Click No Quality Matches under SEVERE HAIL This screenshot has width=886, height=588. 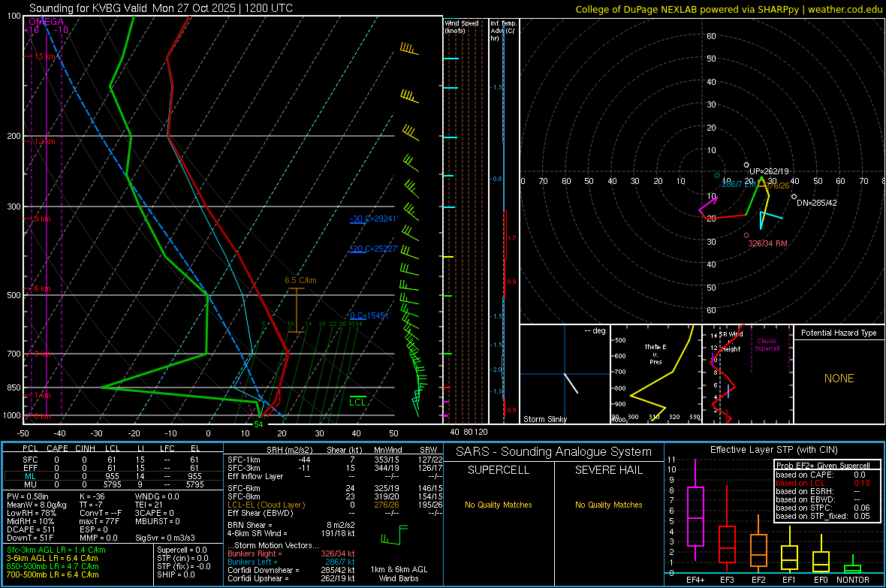tap(608, 505)
